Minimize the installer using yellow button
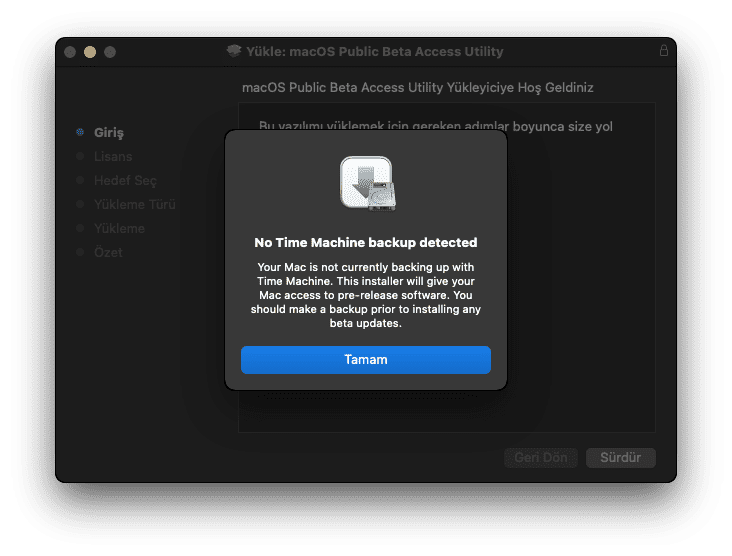The height and width of the screenshot is (556, 732). click(x=90, y=51)
